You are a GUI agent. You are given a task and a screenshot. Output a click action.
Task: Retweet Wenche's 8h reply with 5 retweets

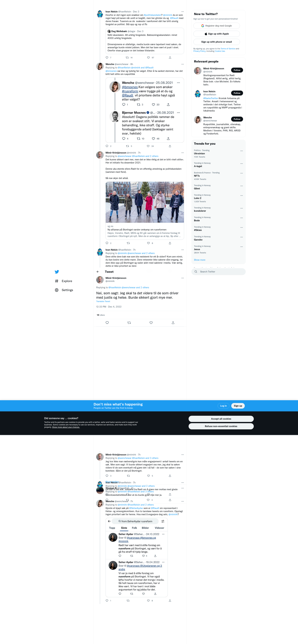(127, 146)
